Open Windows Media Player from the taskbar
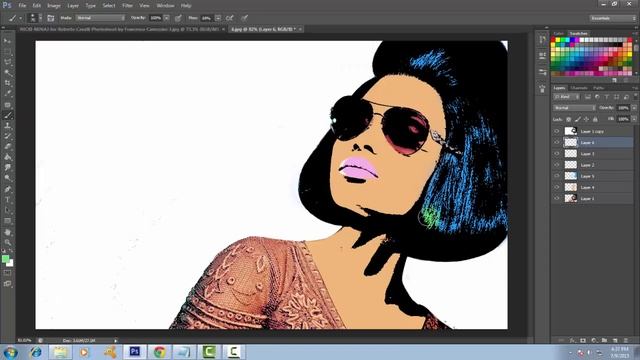The image size is (640, 360). (84, 352)
